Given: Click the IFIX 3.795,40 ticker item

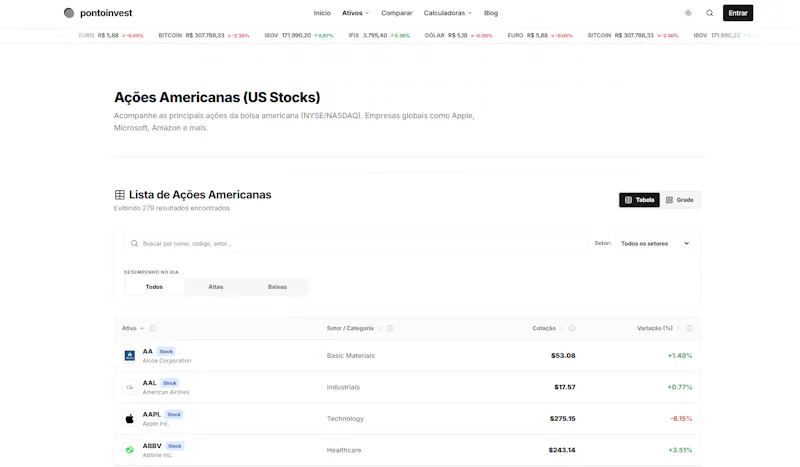Looking at the screenshot, I should click(379, 35).
